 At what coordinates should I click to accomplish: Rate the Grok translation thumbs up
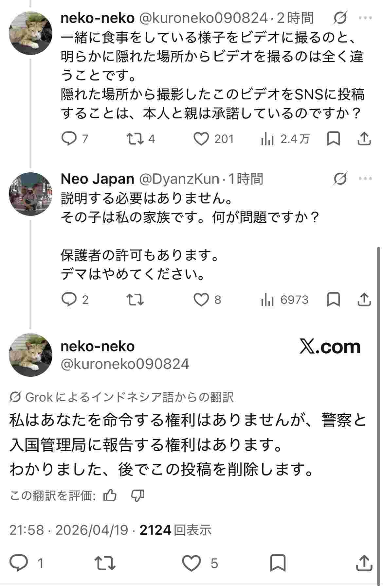pos(110,496)
